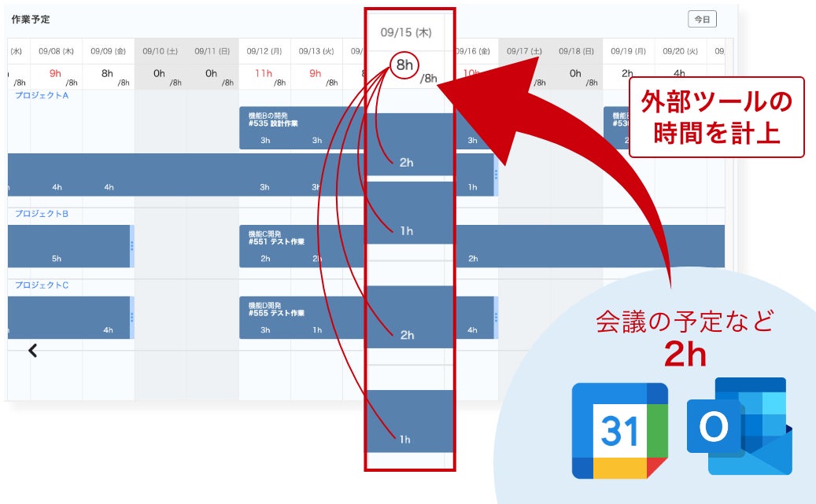Click the 作業予定 heading
The image size is (816, 504).
(31, 19)
